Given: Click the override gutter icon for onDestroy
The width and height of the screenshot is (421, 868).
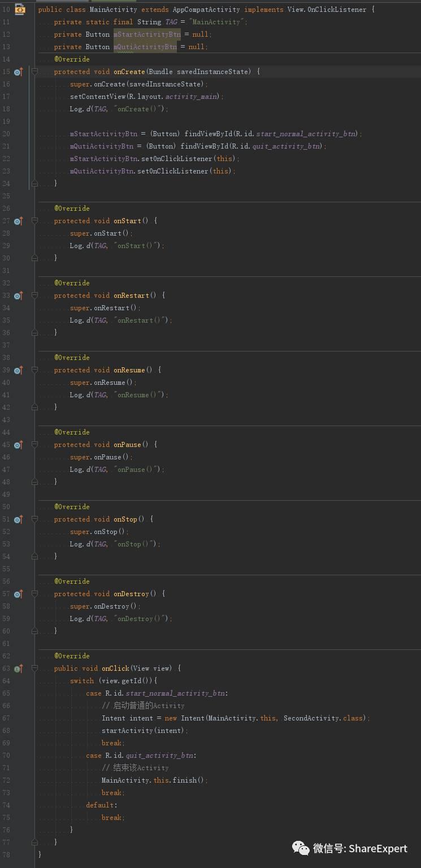Looking at the screenshot, I should 18,594.
